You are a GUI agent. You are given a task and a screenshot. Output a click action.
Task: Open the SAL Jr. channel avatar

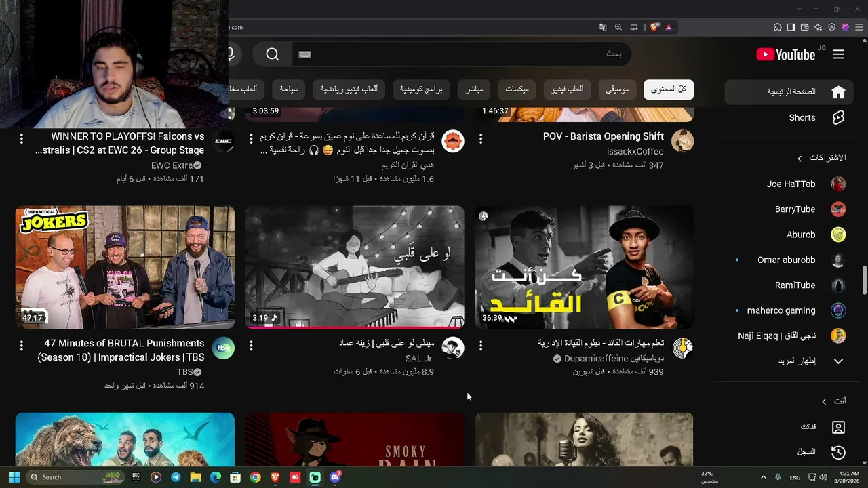click(x=453, y=348)
